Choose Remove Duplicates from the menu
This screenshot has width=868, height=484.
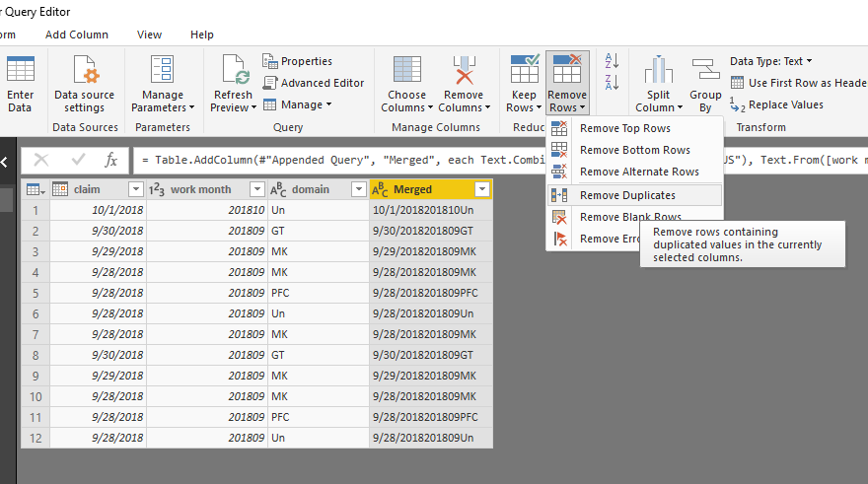coord(635,195)
